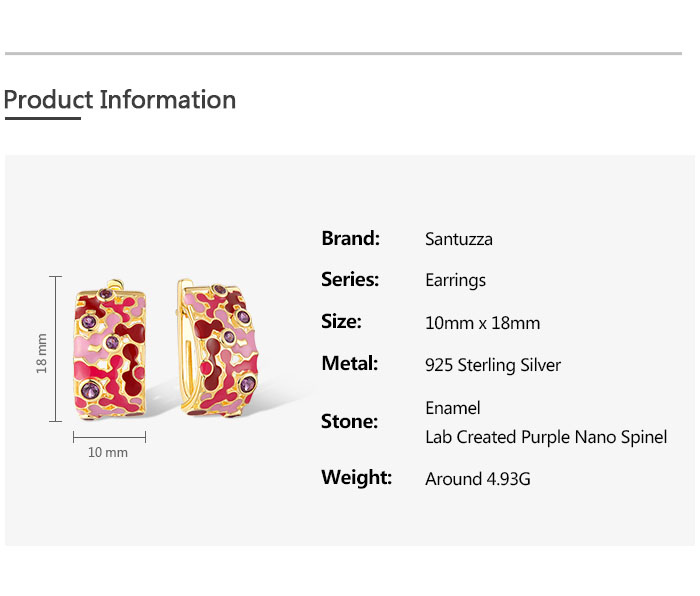Select the 925 Sterling Silver text
The height and width of the screenshot is (596, 700).
(493, 365)
